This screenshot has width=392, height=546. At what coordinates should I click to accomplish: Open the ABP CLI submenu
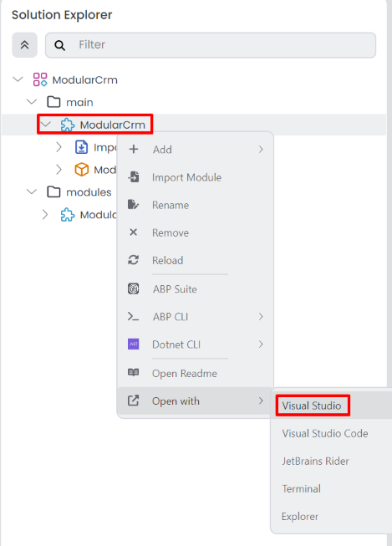pyautogui.click(x=196, y=317)
